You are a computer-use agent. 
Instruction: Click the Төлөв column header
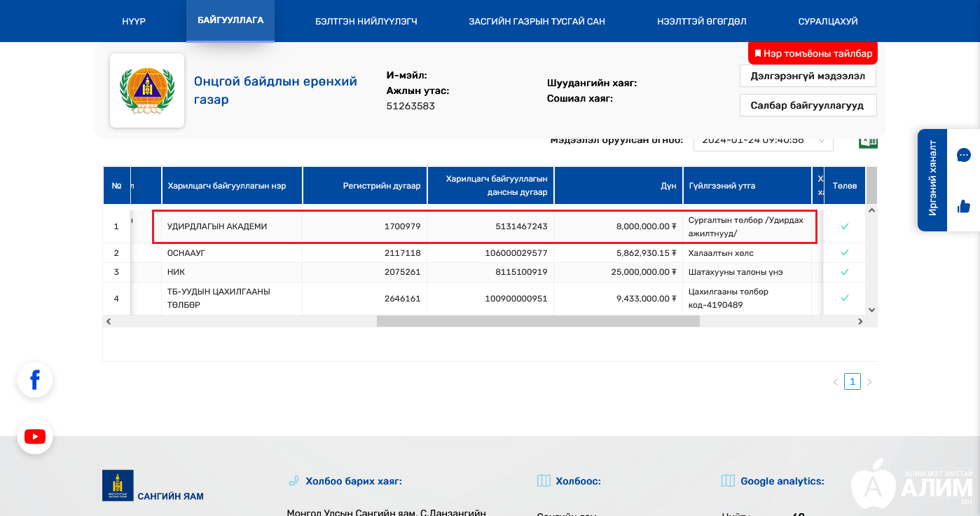pyautogui.click(x=845, y=186)
